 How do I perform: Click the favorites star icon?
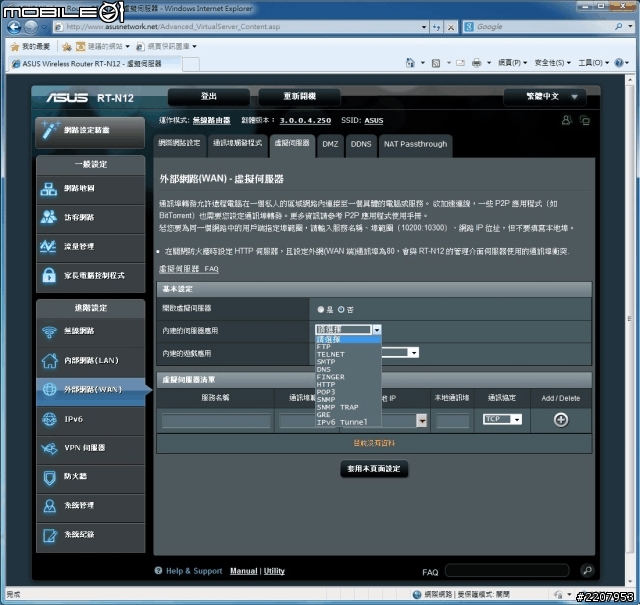[15, 47]
